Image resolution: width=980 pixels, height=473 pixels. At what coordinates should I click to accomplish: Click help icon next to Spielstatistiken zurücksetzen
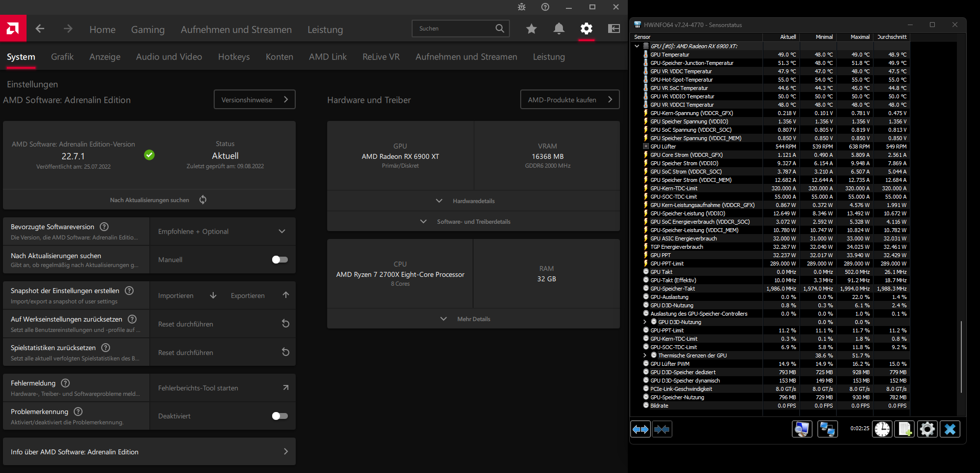[x=106, y=348]
